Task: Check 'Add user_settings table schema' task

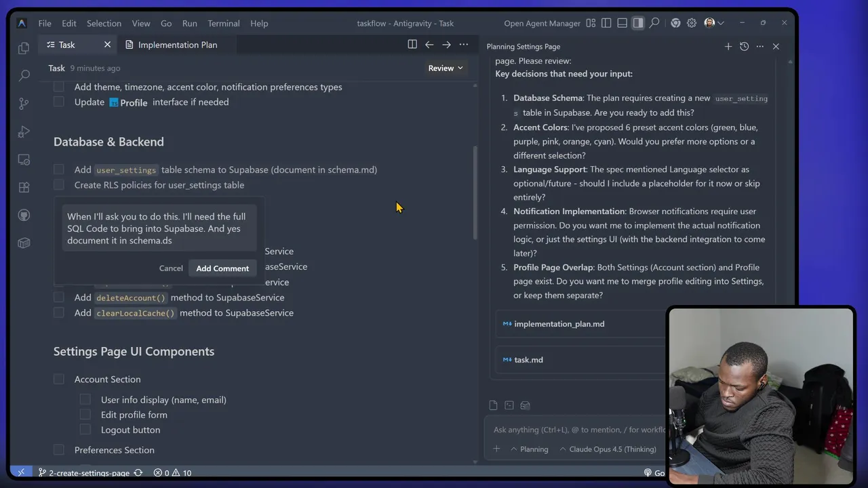Action: [x=59, y=169]
